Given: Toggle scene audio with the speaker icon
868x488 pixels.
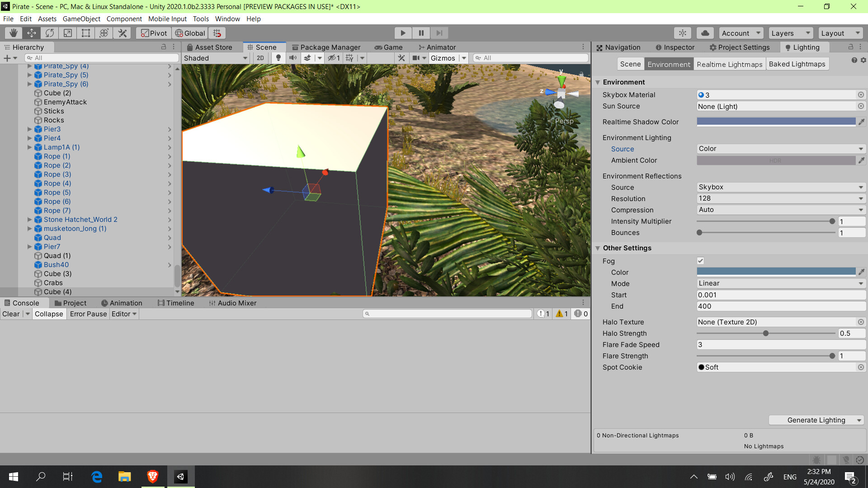Looking at the screenshot, I should pyautogui.click(x=293, y=58).
